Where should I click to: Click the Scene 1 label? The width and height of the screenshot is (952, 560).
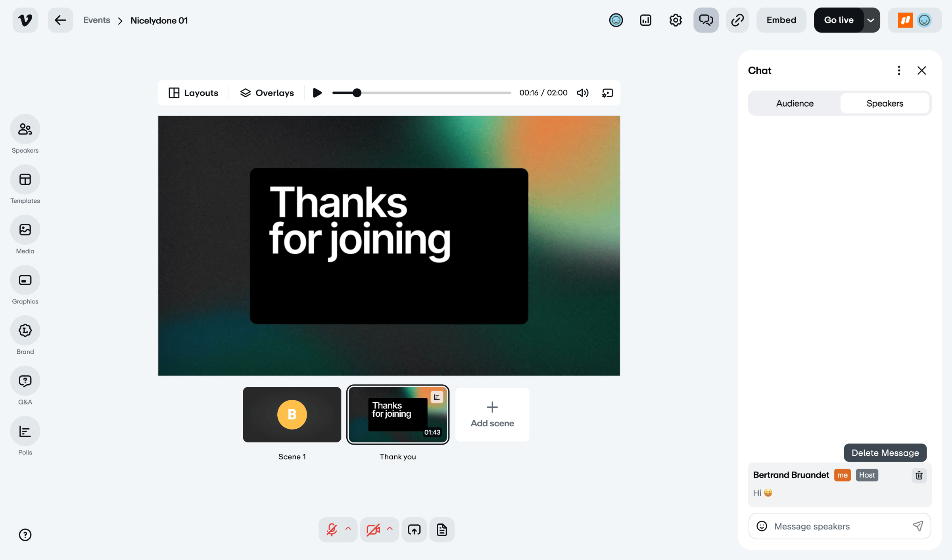[292, 457]
